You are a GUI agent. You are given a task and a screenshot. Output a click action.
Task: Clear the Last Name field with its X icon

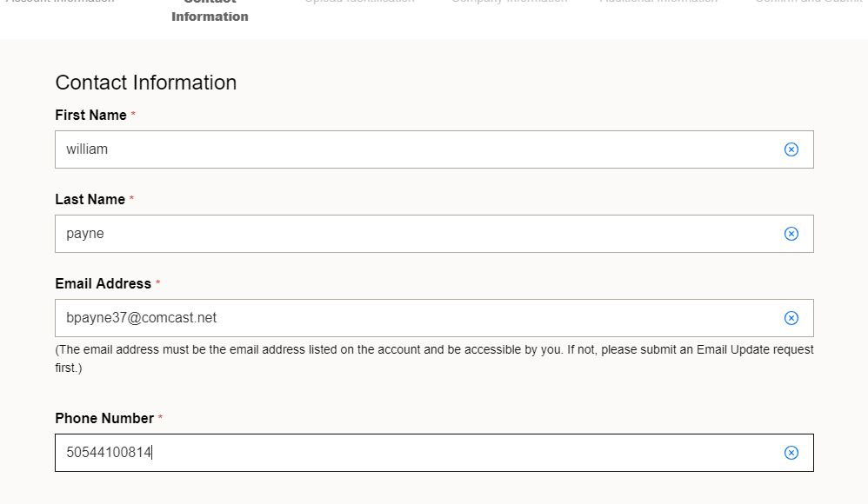pos(791,234)
